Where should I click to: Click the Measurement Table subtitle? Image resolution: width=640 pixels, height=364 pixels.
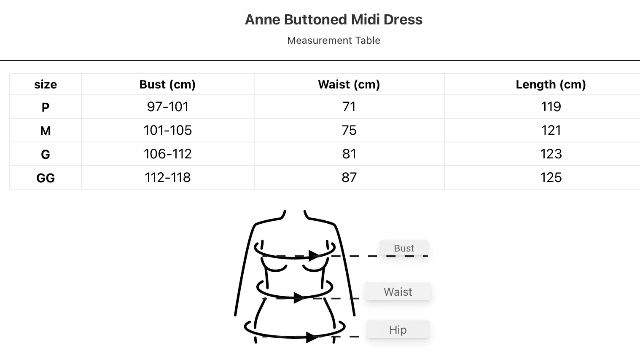[333, 40]
